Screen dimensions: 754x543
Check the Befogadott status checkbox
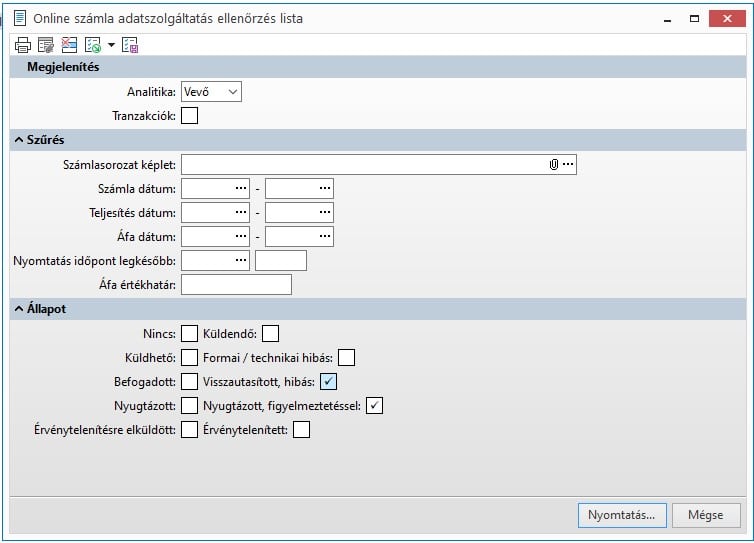coord(189,381)
